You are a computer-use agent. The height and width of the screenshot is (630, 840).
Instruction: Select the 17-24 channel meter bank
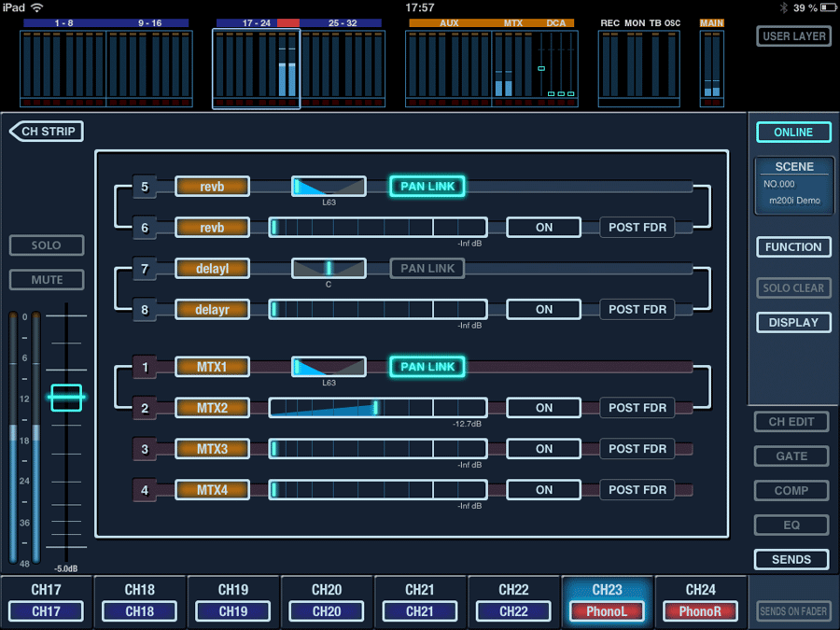pos(257,67)
